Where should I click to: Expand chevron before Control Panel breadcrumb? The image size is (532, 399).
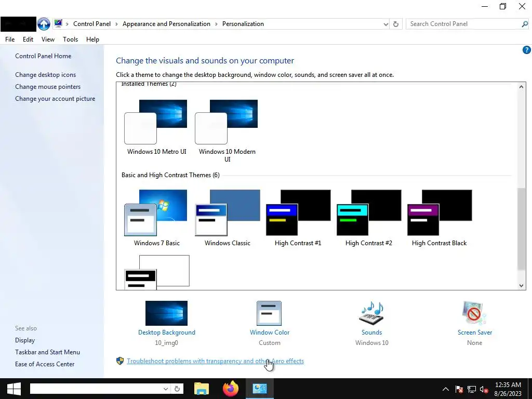67,24
